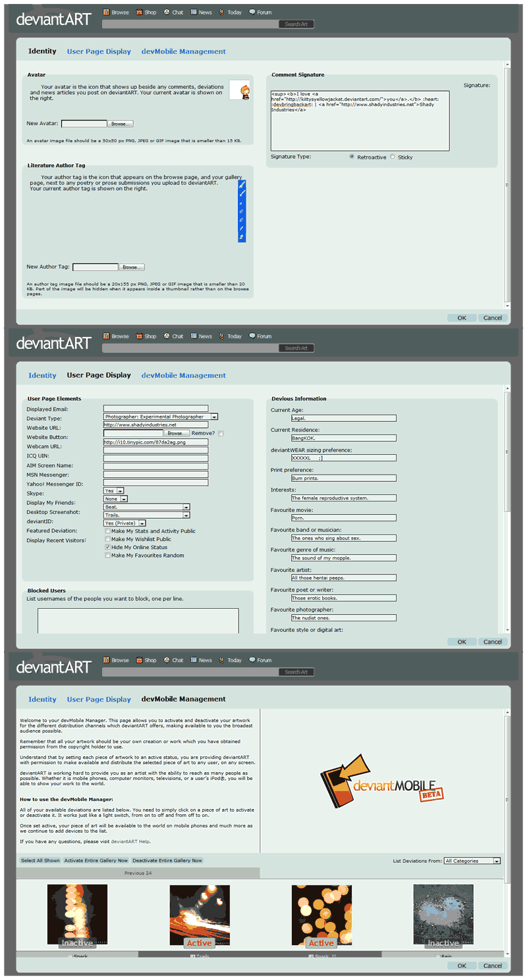Click the Today icon above the devMobile Manager
The height and width of the screenshot is (980, 527).
click(222, 659)
